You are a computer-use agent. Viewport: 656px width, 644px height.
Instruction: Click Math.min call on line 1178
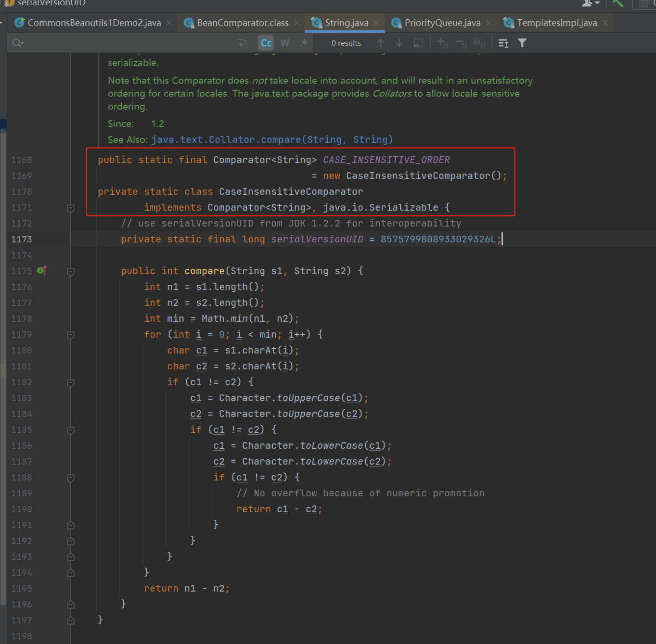point(248,318)
